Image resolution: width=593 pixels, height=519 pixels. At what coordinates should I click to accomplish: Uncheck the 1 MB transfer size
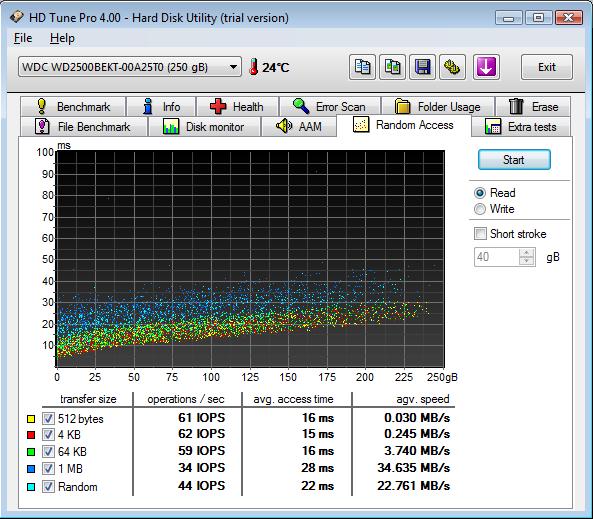[x=48, y=468]
